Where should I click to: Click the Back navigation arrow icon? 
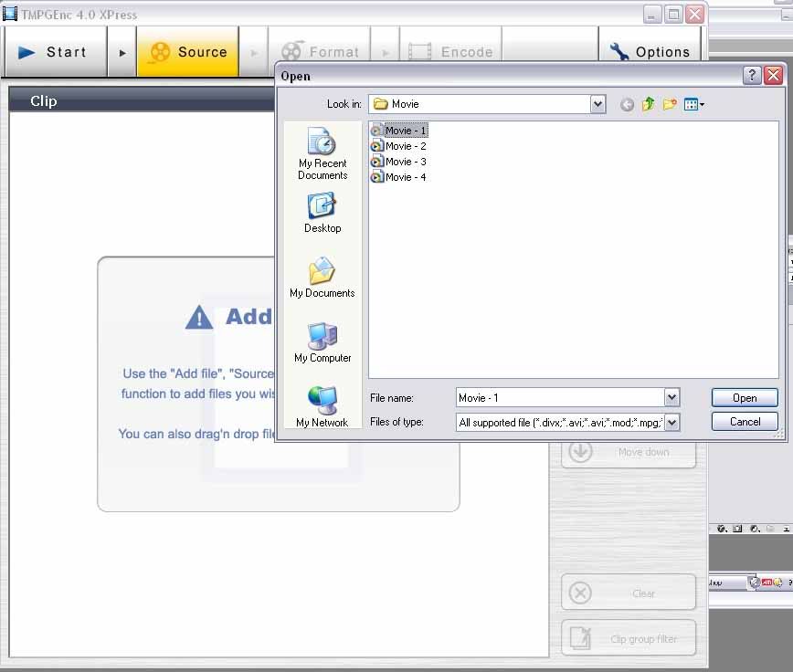coord(627,105)
